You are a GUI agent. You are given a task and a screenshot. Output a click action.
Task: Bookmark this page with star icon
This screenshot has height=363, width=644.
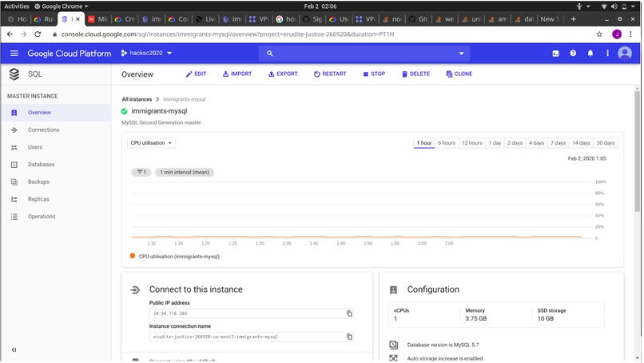[601, 34]
